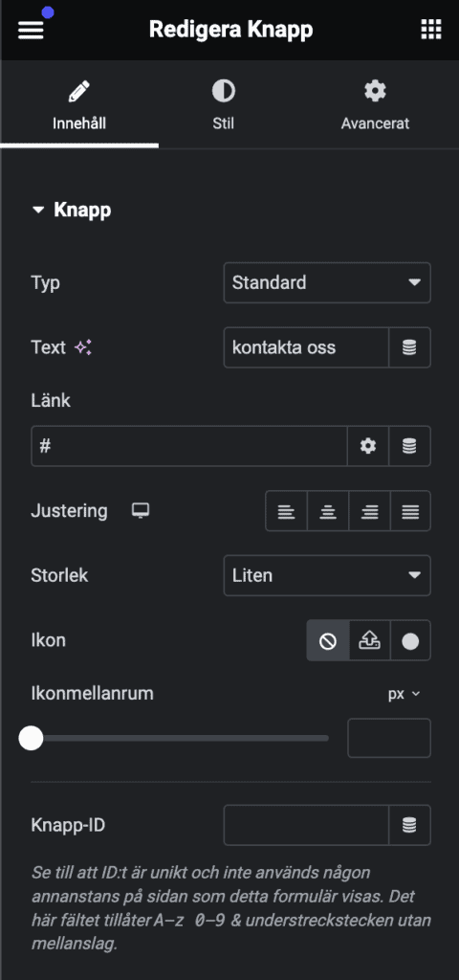This screenshot has height=980, width=459.
Task: Open the Storlek dropdown showing Liten
Action: tap(327, 575)
